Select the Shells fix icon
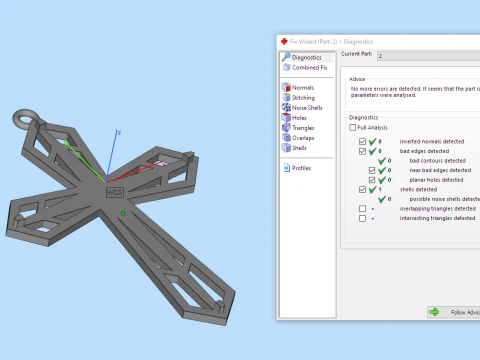This screenshot has height=360, width=480. 286,147
